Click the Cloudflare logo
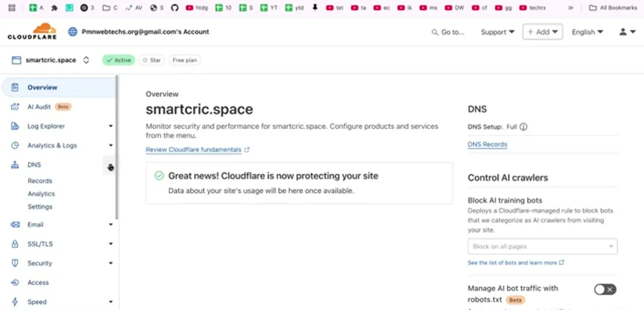644x310 pixels. (32, 31)
